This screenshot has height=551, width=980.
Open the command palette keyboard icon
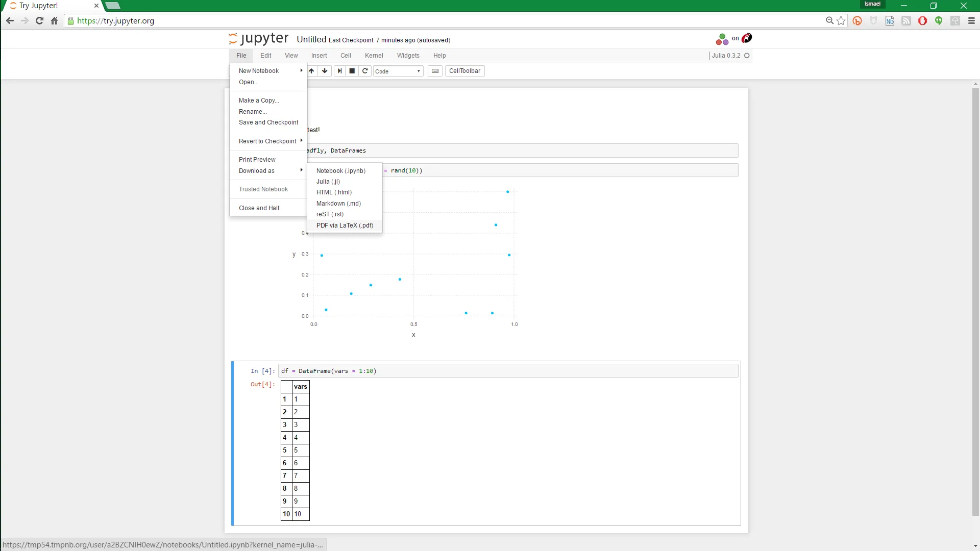(435, 71)
